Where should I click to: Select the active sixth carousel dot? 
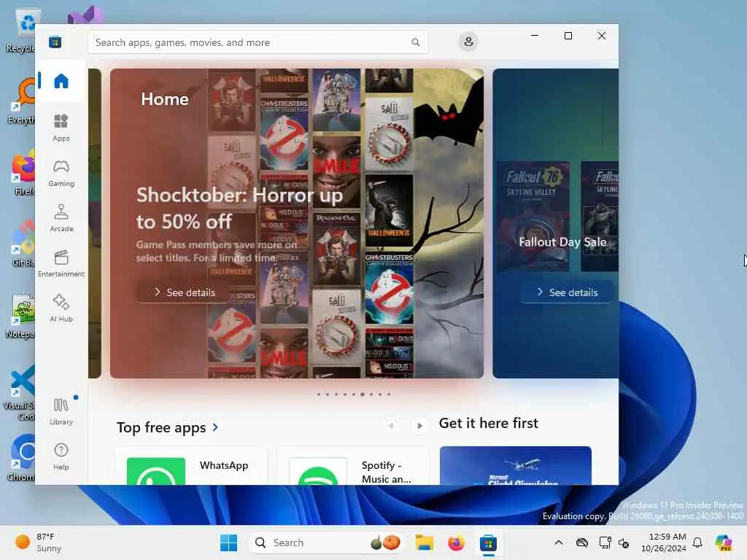[x=363, y=394]
